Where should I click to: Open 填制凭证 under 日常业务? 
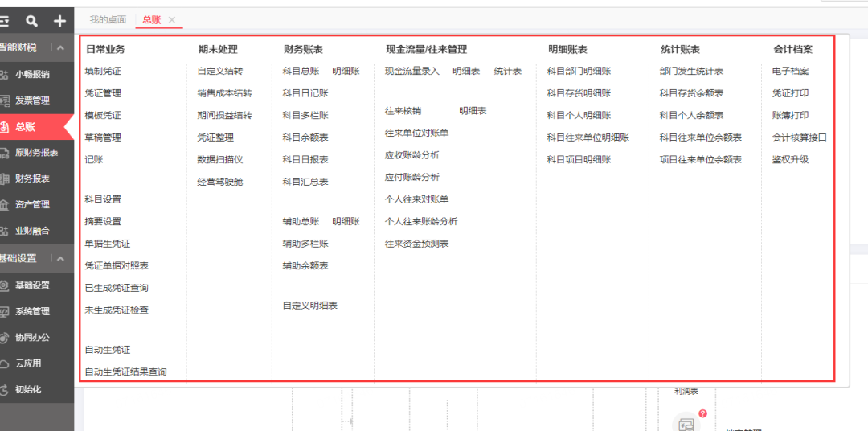(103, 71)
